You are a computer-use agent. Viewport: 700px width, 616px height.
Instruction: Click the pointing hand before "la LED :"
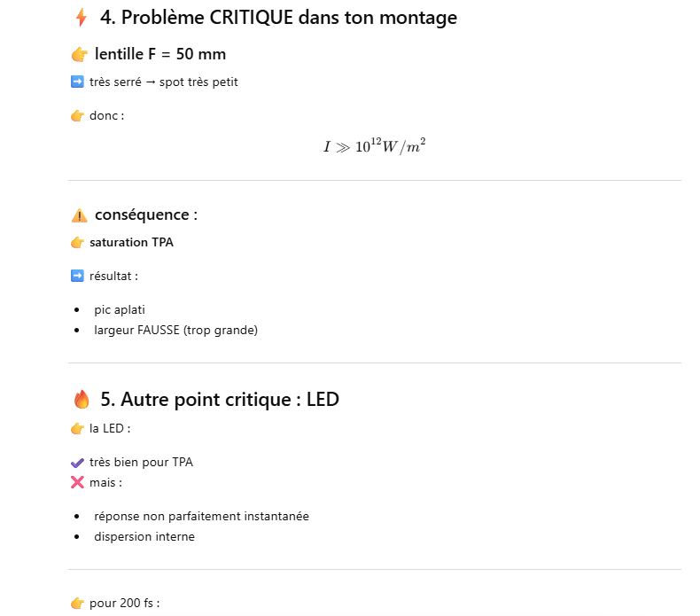pos(77,429)
